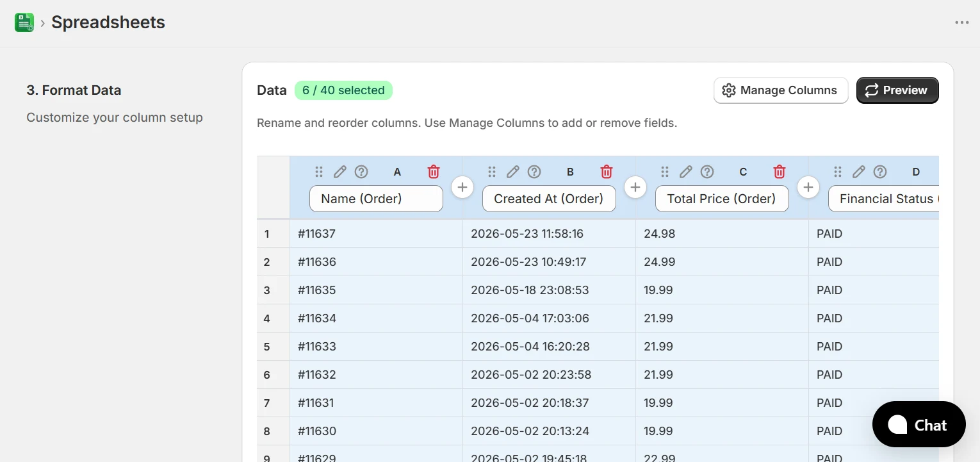Click the row number 5 header
The height and width of the screenshot is (462, 980).
274,347
